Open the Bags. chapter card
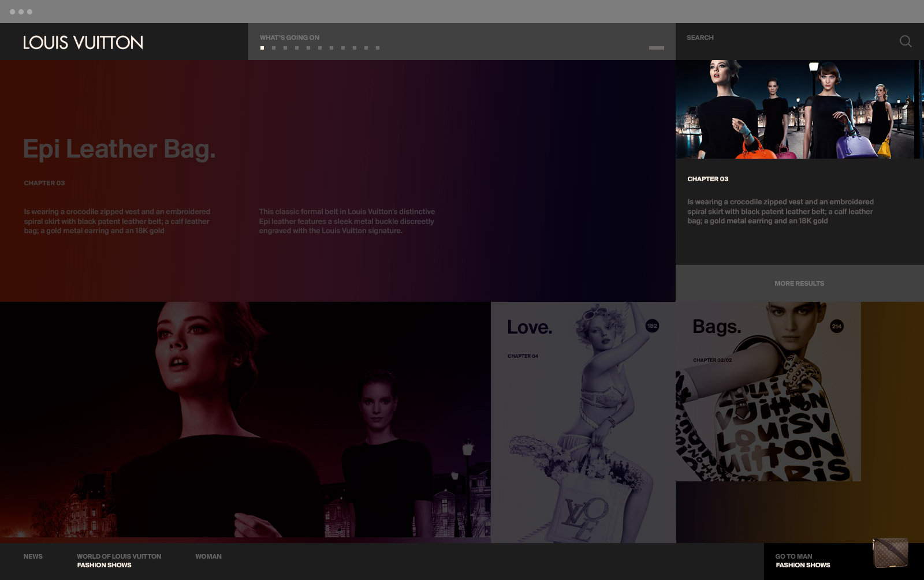Screen dimensions: 924x580 pos(768,391)
